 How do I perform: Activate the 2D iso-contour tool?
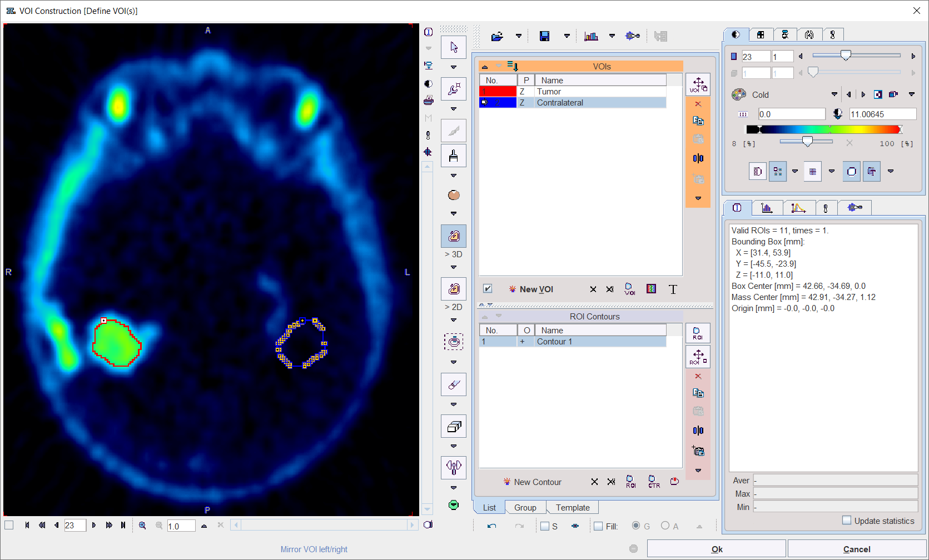point(454,289)
